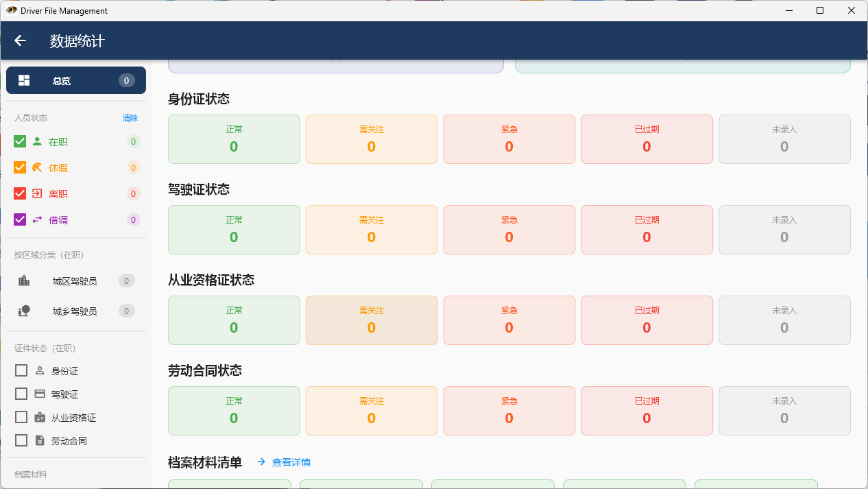Click the 城乡驾驶员 tree icon
This screenshot has height=489, width=868.
(x=24, y=311)
